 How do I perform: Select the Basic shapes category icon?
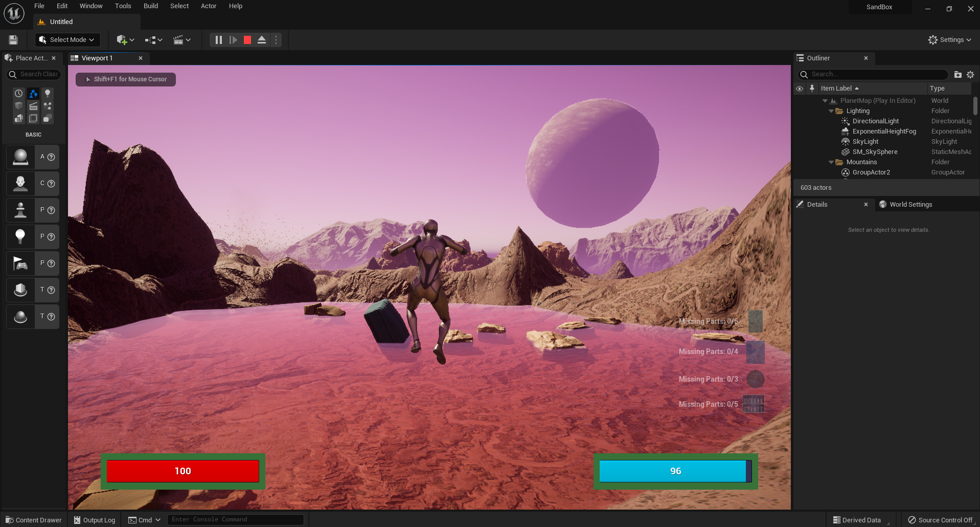click(x=33, y=94)
